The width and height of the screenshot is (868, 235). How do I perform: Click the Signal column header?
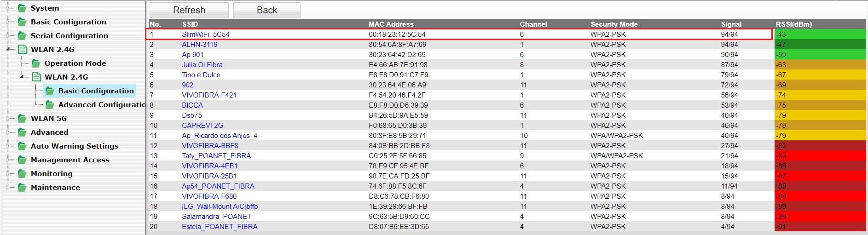click(731, 24)
